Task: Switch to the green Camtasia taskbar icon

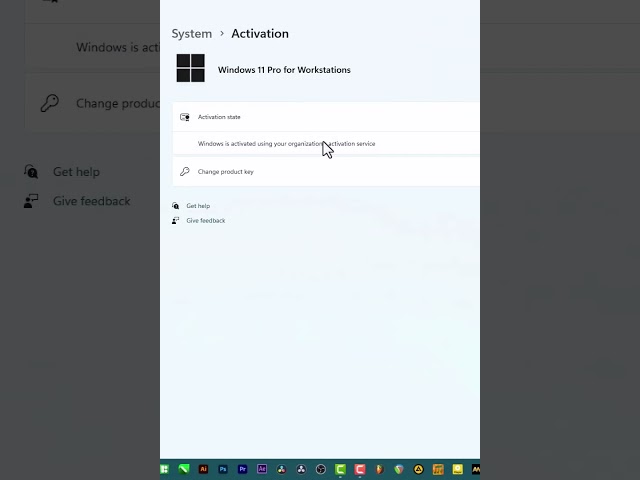Action: click(x=340, y=469)
